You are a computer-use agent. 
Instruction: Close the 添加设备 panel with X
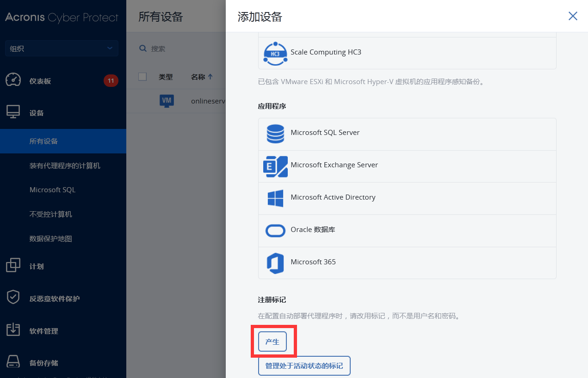click(573, 16)
